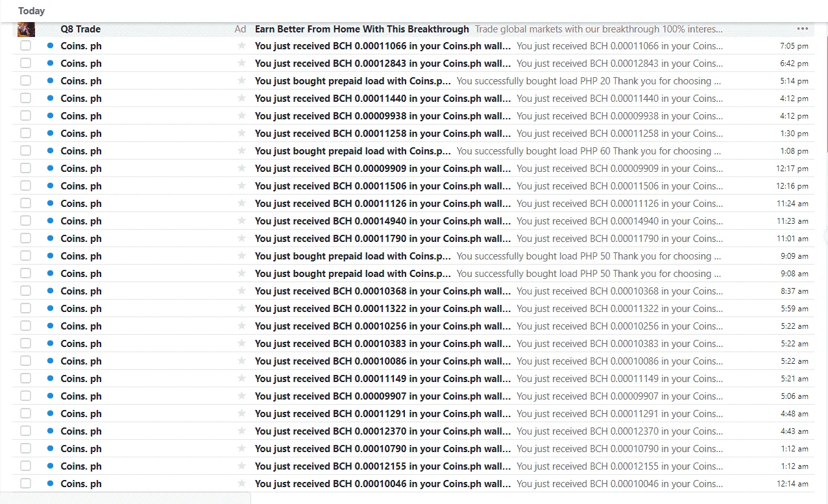Open email "You just received BCH 0.00010256"
This screenshot has width=828, height=504.
(383, 326)
